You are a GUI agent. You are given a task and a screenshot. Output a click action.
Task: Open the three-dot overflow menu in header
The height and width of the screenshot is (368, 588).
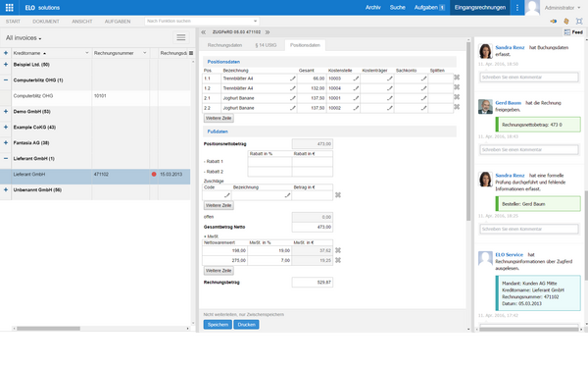tap(517, 8)
